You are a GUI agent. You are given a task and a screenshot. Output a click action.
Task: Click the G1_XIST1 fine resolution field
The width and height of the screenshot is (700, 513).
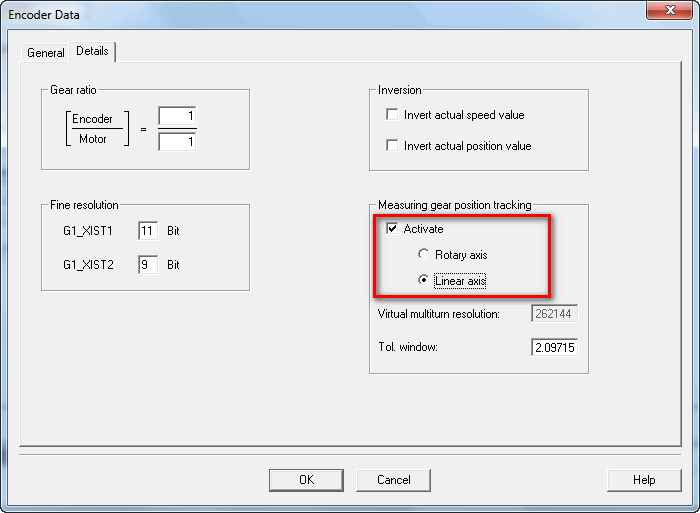pyautogui.click(x=148, y=230)
